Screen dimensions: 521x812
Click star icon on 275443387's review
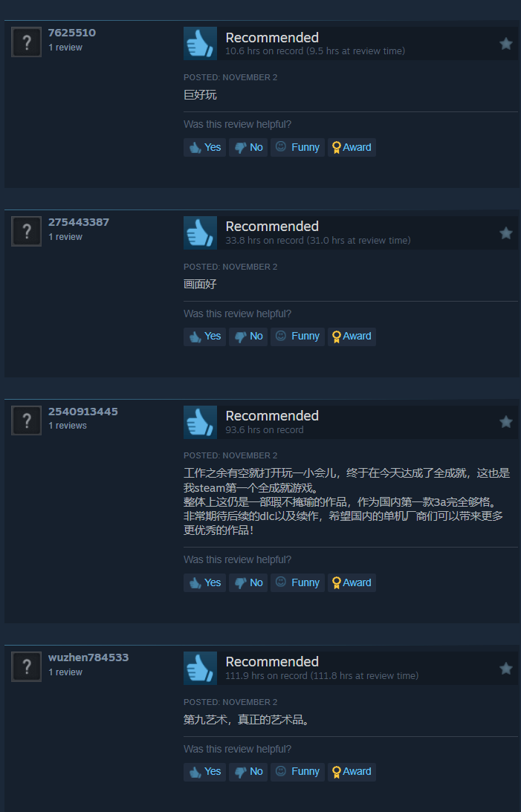506,233
